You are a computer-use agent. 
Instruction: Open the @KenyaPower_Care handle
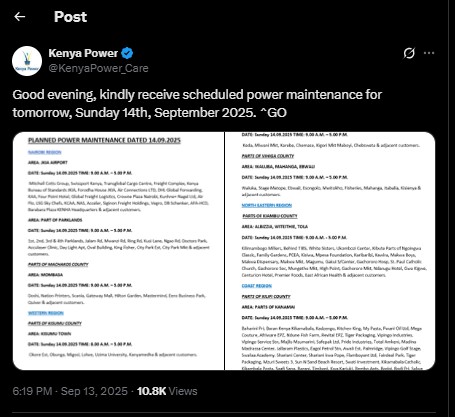(98, 68)
